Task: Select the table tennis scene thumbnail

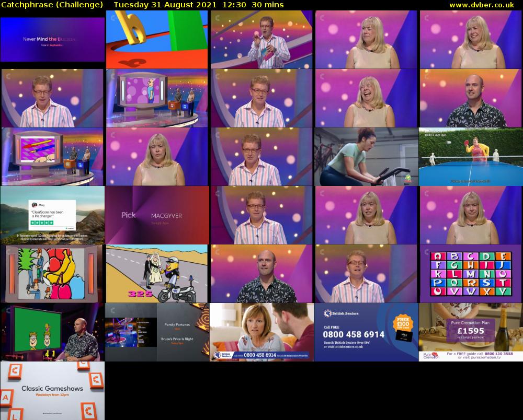Action: 470,158
